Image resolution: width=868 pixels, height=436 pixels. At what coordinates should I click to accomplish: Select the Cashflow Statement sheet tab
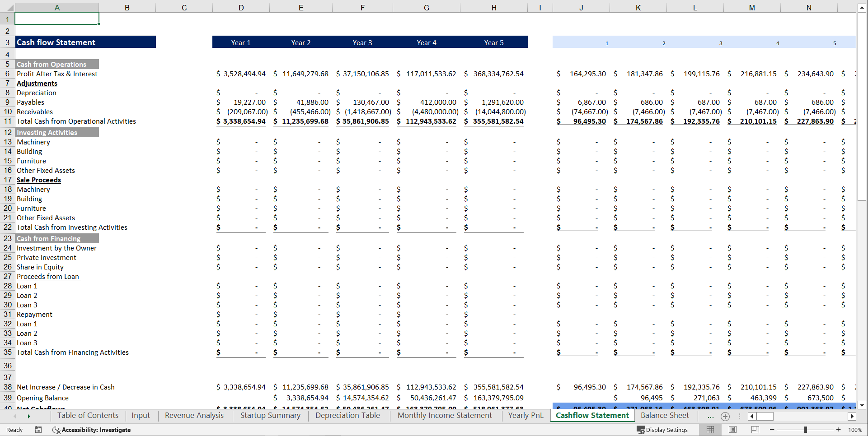point(592,415)
